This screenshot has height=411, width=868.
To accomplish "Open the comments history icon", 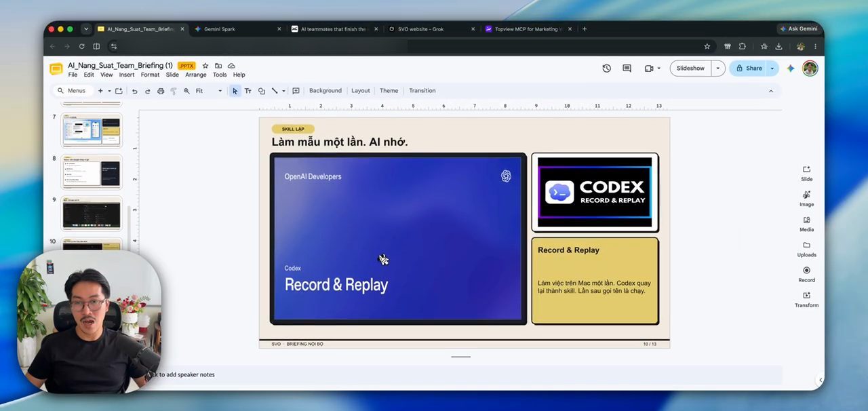I will pos(627,68).
